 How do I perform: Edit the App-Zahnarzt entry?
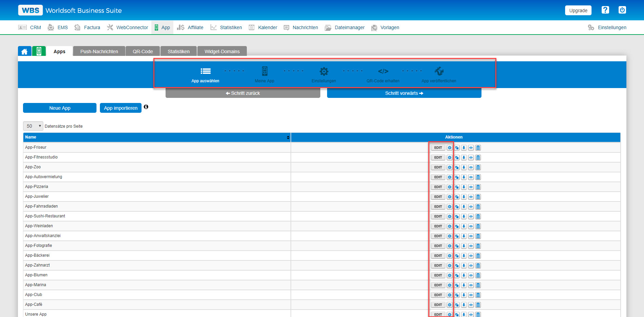click(437, 265)
